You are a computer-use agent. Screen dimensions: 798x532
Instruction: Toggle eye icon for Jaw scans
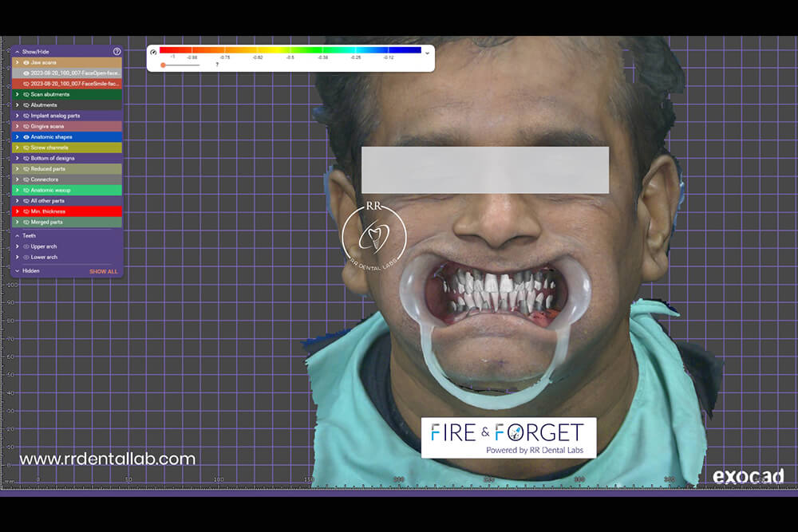pos(26,62)
